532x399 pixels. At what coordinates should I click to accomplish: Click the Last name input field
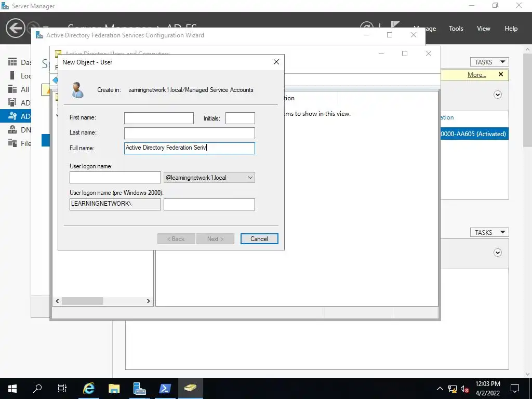coord(189,133)
